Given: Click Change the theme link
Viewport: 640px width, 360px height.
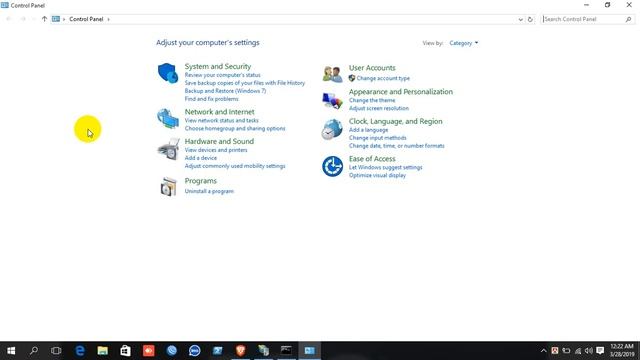Looking at the screenshot, I should [372, 100].
